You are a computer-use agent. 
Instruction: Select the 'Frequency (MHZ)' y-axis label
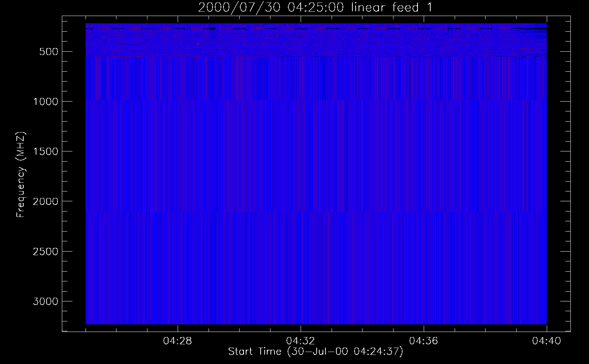(x=21, y=175)
